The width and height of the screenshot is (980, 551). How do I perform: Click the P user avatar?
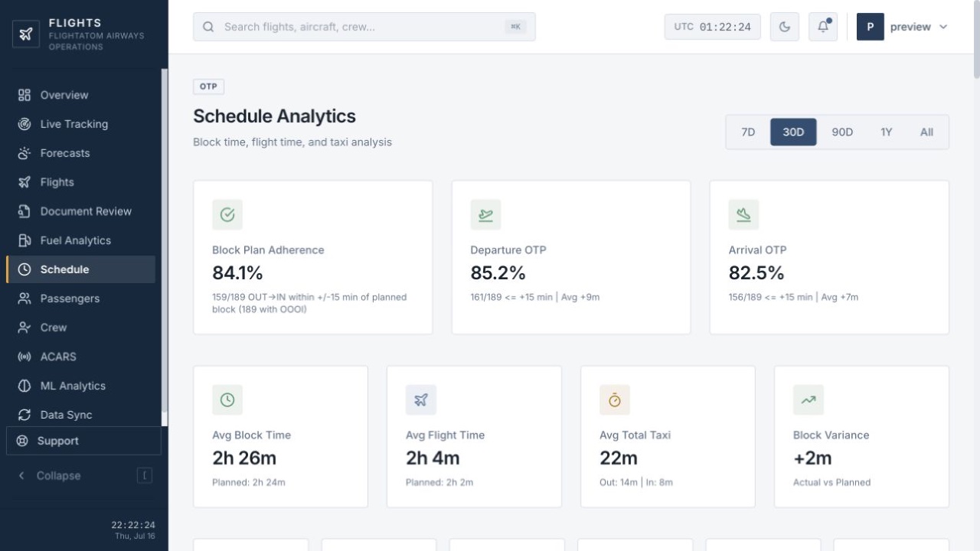pos(871,27)
